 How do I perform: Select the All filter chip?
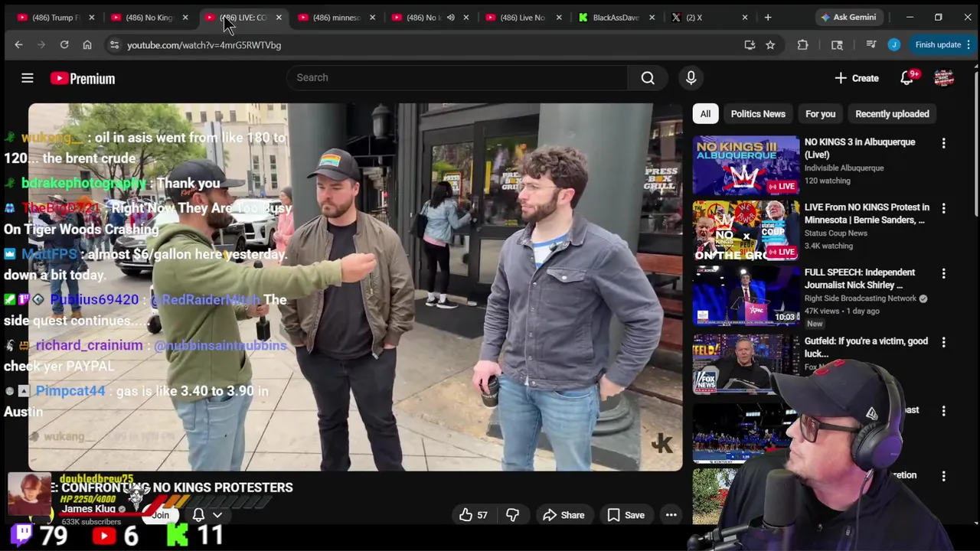705,114
